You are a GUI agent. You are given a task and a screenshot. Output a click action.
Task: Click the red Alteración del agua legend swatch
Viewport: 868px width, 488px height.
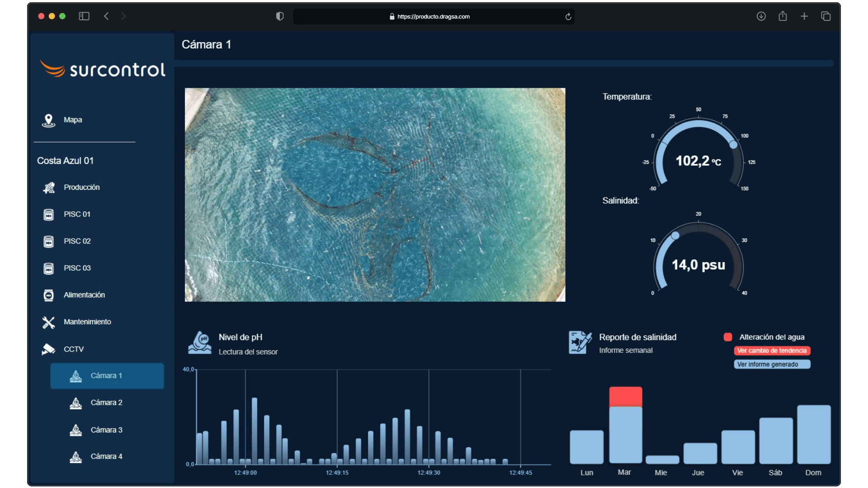point(727,337)
